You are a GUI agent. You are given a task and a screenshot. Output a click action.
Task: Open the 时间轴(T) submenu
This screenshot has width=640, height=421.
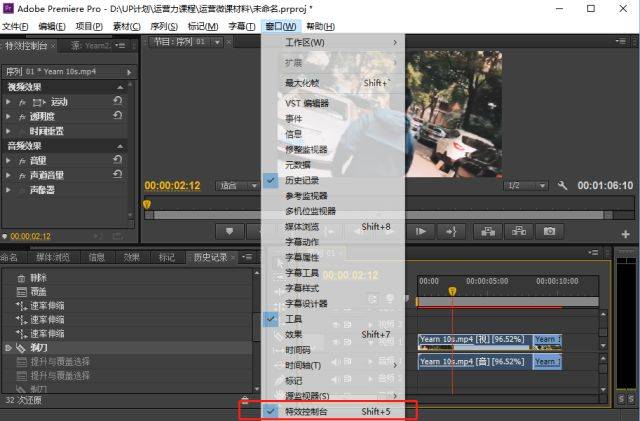(x=333, y=365)
